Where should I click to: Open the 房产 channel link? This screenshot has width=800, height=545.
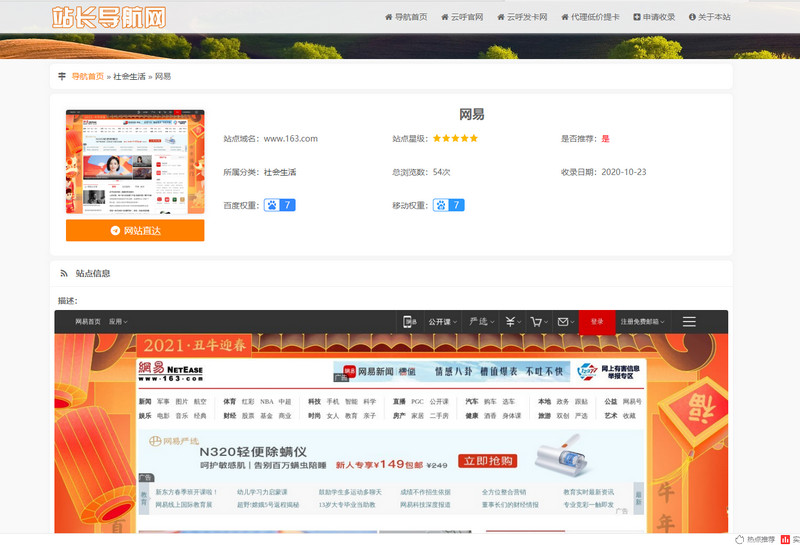(x=399, y=415)
